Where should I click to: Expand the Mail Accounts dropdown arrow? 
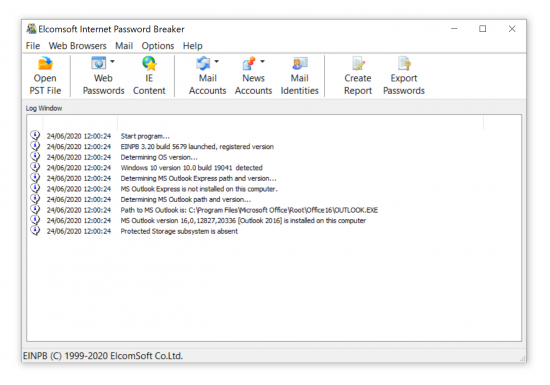click(216, 61)
